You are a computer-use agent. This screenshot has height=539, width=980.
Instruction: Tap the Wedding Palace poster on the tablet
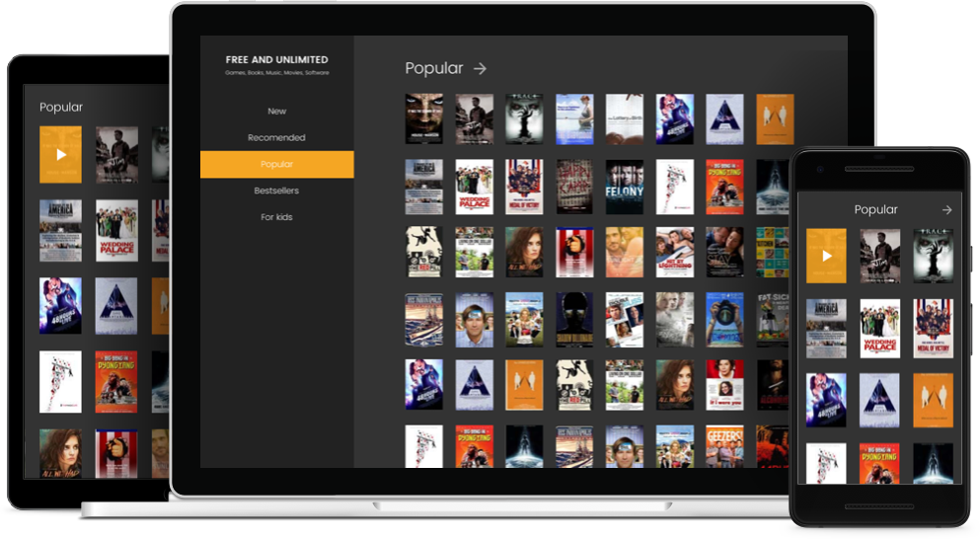[x=116, y=231]
